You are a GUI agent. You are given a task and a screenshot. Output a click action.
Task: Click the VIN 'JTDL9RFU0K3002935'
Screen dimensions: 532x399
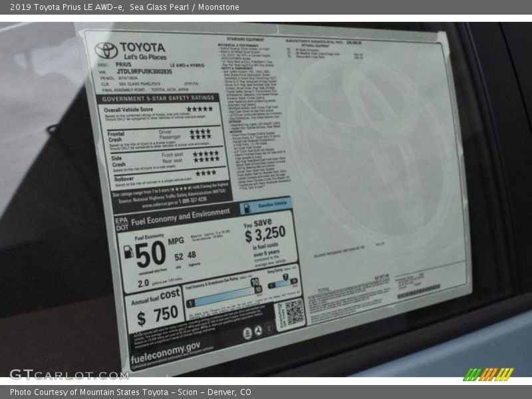144,72
